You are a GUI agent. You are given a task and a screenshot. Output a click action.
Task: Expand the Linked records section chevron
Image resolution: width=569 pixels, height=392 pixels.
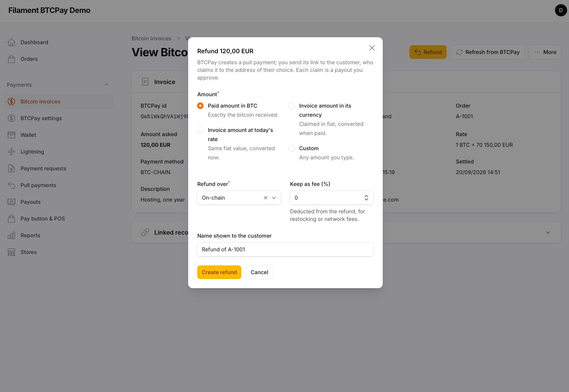[x=548, y=232]
